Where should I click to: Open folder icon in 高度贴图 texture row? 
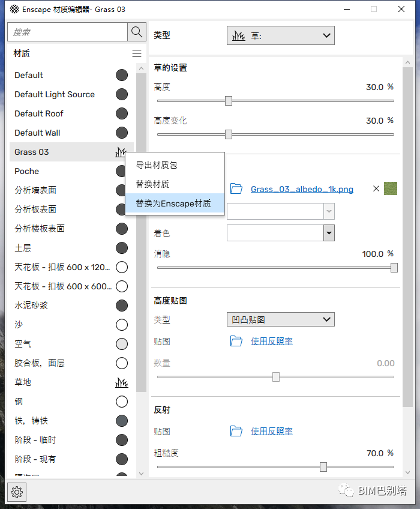point(236,341)
